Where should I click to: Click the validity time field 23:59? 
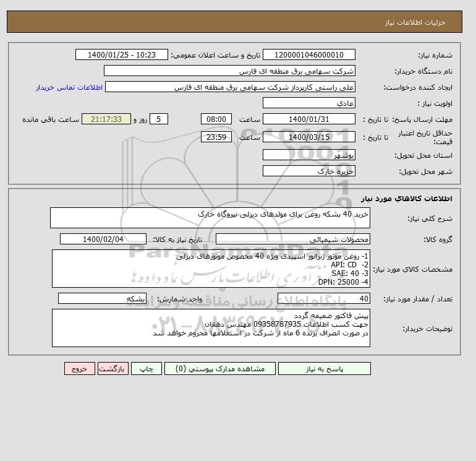[216, 137]
